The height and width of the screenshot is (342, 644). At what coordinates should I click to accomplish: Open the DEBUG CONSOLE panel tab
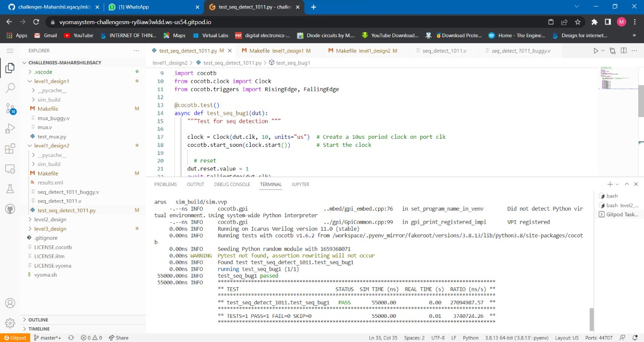(x=232, y=185)
